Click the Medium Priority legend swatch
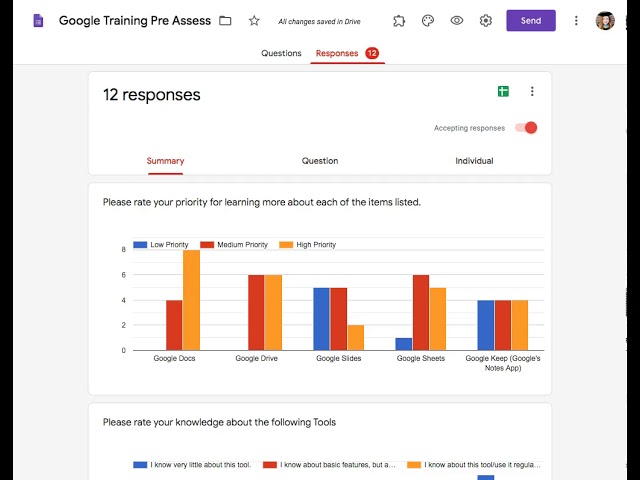The width and height of the screenshot is (640, 480). 207,245
